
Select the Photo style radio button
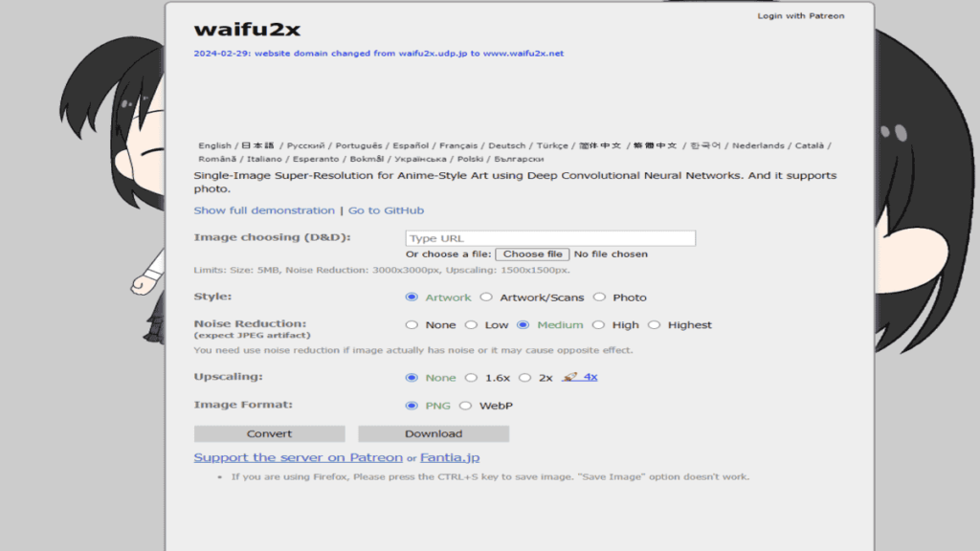click(599, 298)
